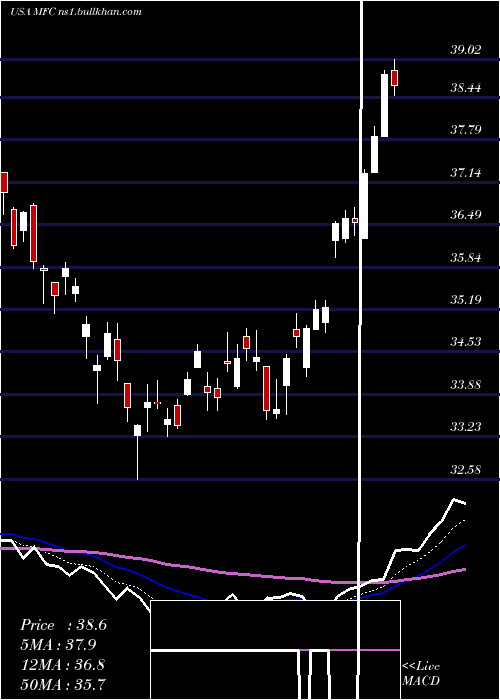Click the 12MA : 36.8 readout
Viewport: 500px width, 700px height.
pyautogui.click(x=62, y=665)
